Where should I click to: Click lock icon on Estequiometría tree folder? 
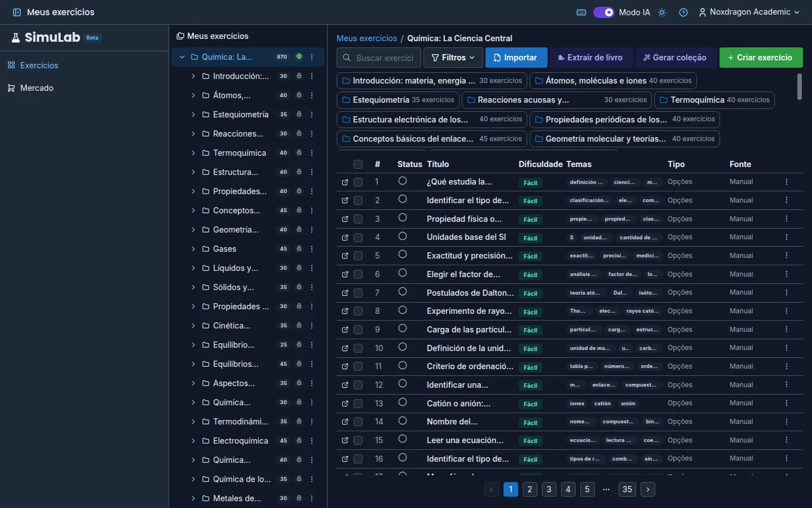[299, 115]
